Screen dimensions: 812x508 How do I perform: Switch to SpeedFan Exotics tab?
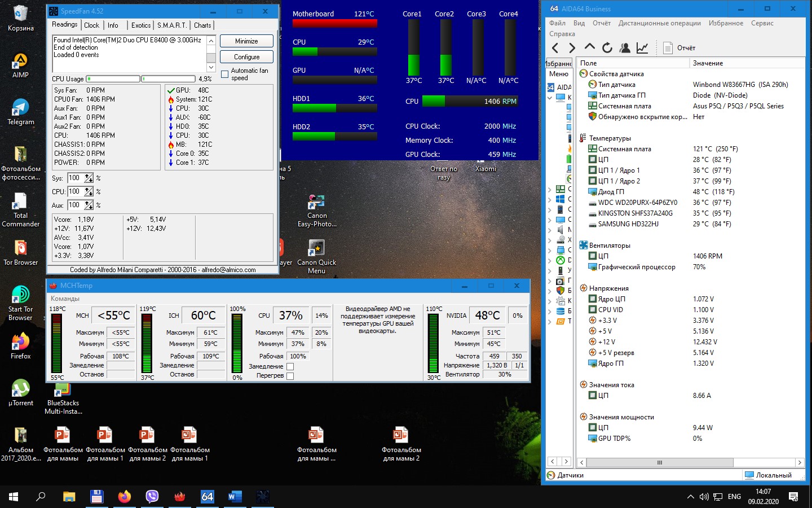tap(141, 25)
